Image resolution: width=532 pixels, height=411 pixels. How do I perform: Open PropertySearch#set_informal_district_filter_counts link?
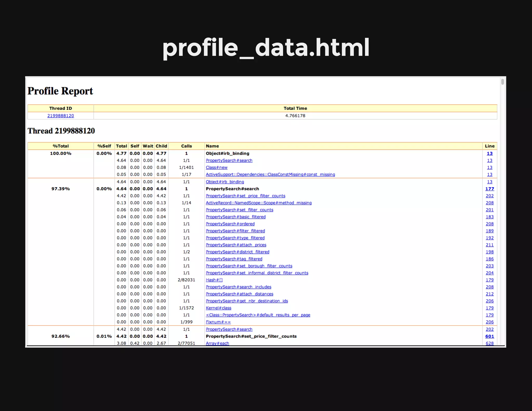point(257,273)
